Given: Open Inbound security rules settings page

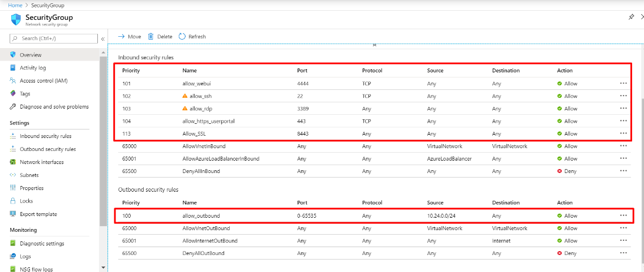Looking at the screenshot, I should (x=45, y=136).
